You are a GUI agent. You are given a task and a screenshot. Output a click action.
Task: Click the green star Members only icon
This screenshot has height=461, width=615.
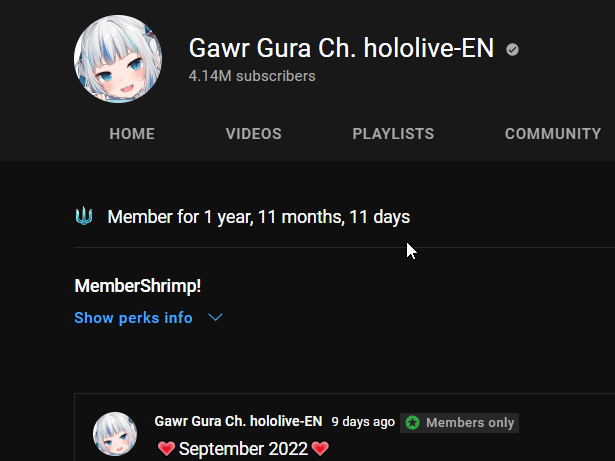(413, 423)
